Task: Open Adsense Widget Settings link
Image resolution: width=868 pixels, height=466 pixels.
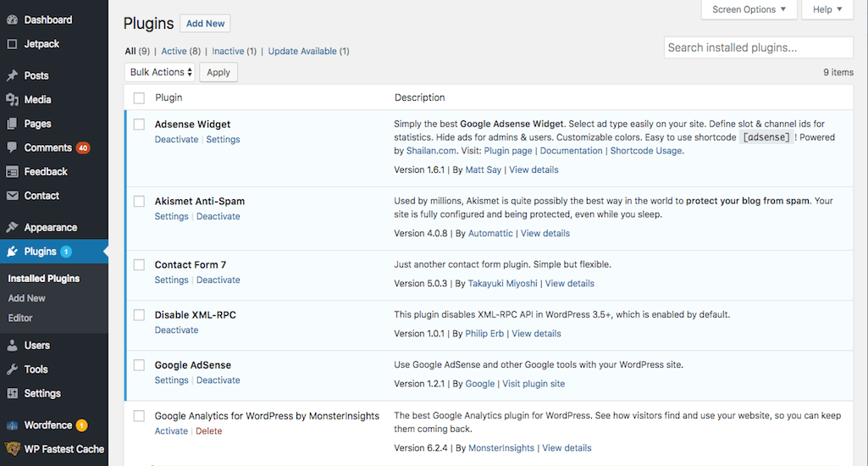Action: (x=223, y=140)
